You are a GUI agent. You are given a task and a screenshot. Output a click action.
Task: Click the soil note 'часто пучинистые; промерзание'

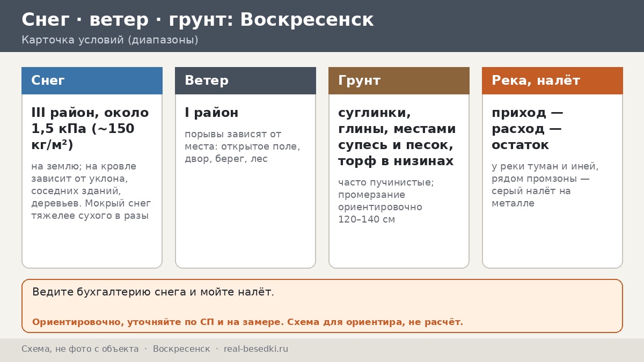coord(386,201)
